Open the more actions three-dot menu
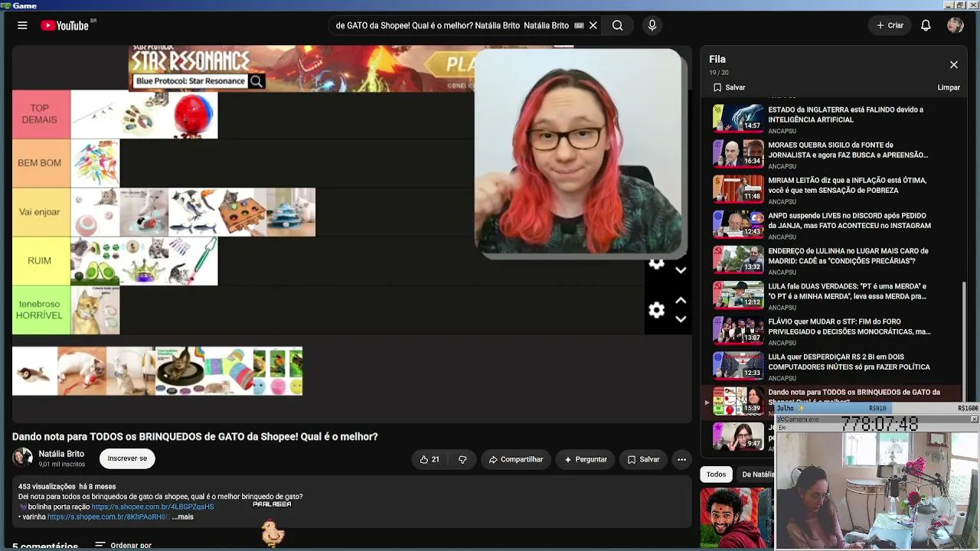 click(681, 459)
